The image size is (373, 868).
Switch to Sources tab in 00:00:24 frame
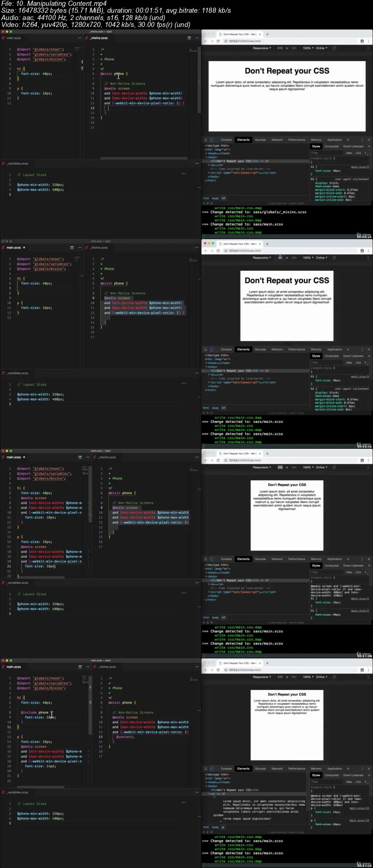[260, 140]
